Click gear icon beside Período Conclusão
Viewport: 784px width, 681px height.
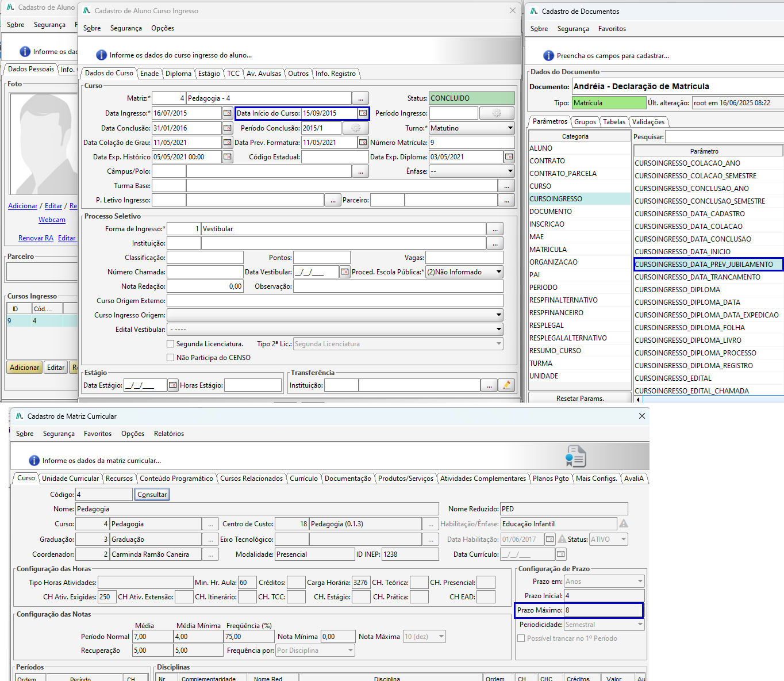click(x=356, y=128)
